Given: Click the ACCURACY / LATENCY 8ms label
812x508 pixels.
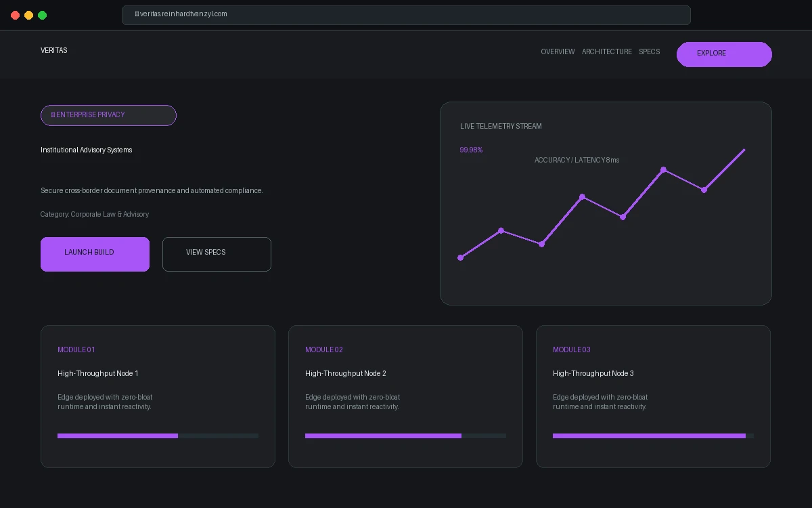Looking at the screenshot, I should (x=577, y=161).
